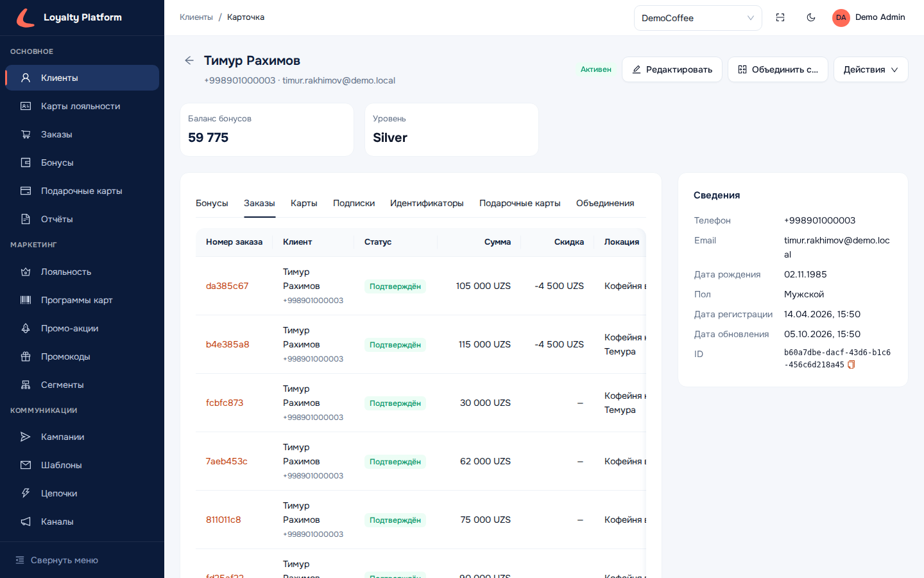Collapse sidebar with Свернуть меню
The image size is (924, 578).
coord(56,560)
